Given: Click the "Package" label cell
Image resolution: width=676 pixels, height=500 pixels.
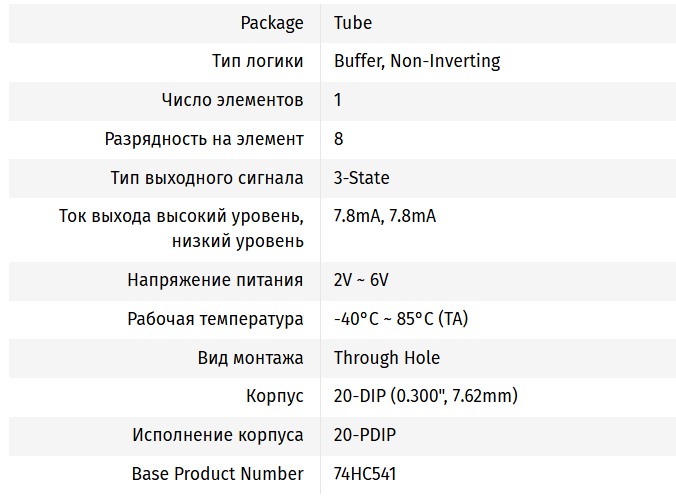Looking at the screenshot, I should pyautogui.click(x=272, y=23).
